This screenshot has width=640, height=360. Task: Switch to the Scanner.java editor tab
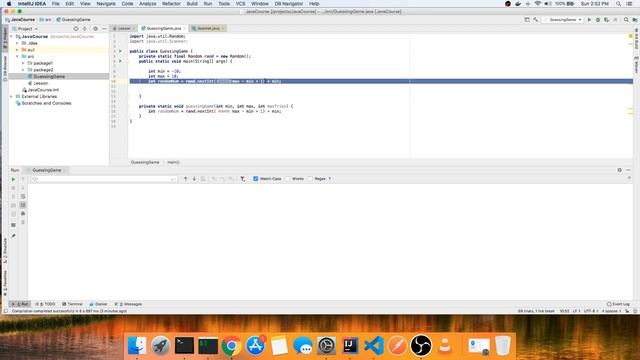click(208, 29)
